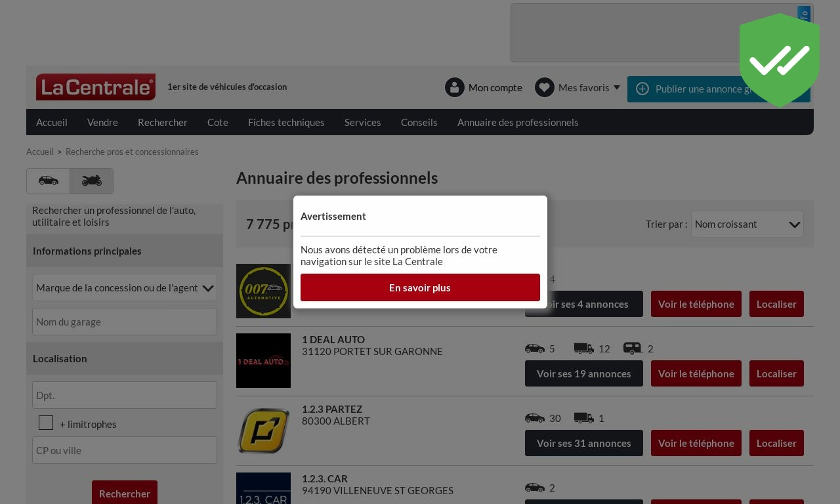This screenshot has height=504, width=840.
Task: Open Marque de la concession dropdown
Action: point(125,287)
